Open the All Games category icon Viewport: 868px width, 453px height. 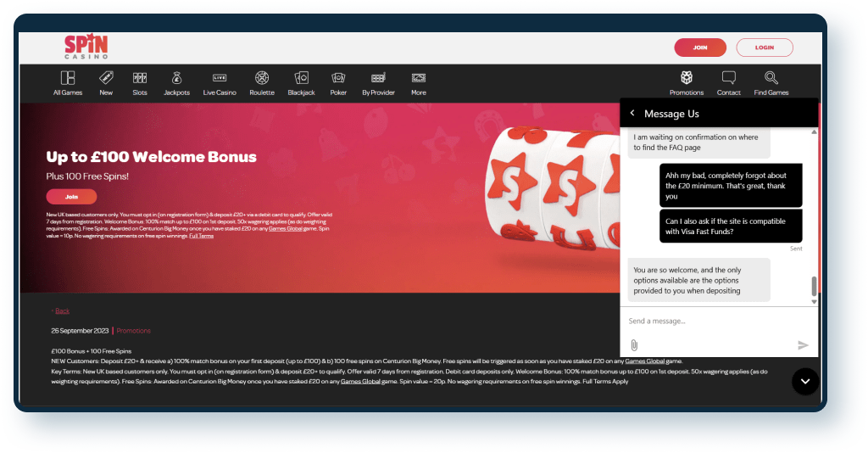(68, 78)
